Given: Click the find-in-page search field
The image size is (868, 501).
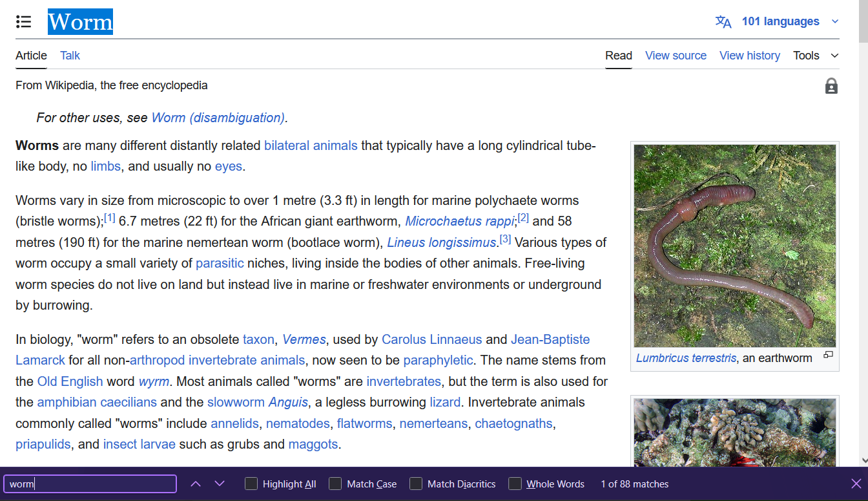Looking at the screenshot, I should pos(90,484).
